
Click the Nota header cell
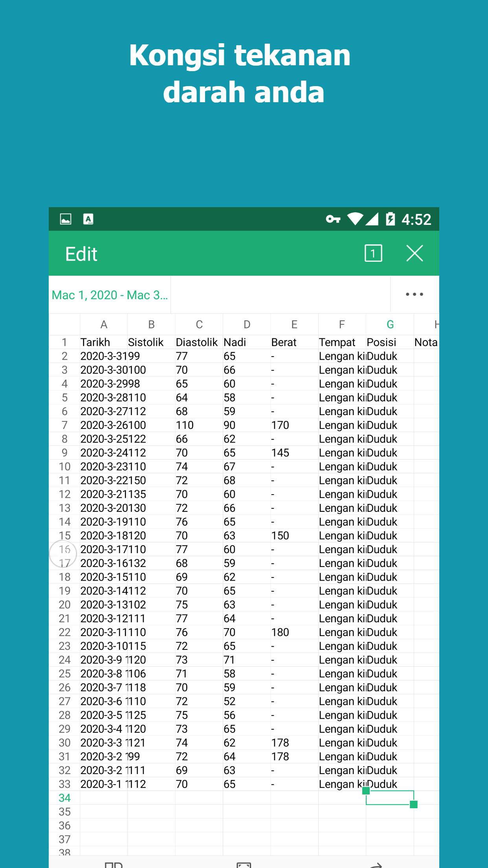[426, 342]
